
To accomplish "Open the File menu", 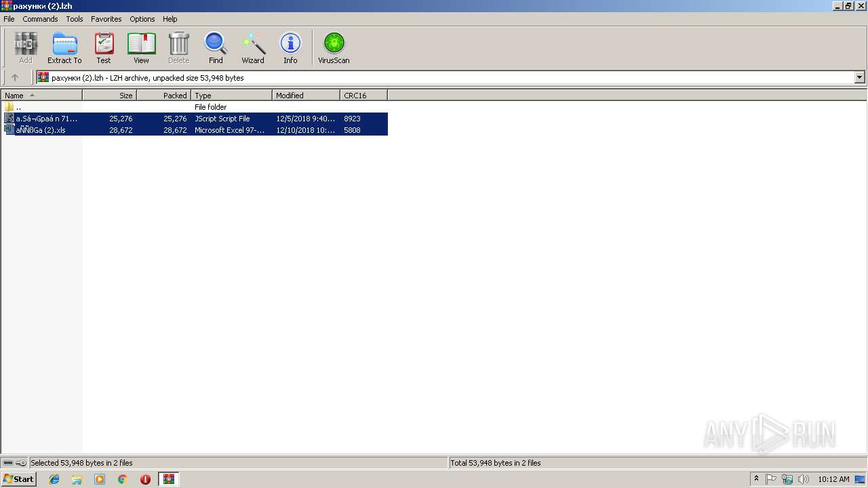I will 9,19.
